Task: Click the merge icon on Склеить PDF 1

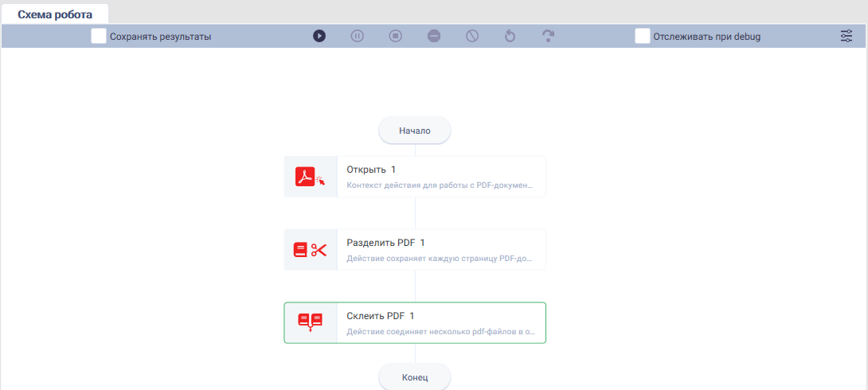Action: [x=311, y=322]
